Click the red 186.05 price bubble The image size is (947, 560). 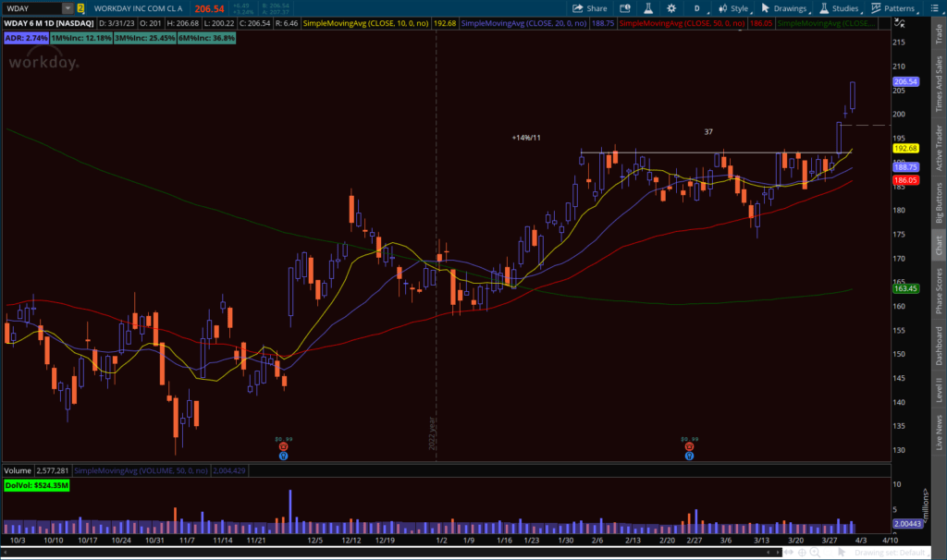[905, 180]
